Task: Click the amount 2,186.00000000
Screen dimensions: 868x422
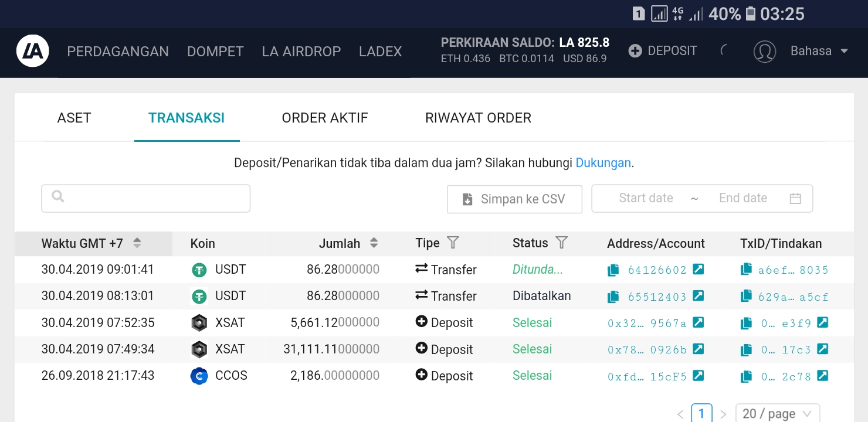Action: 335,376
